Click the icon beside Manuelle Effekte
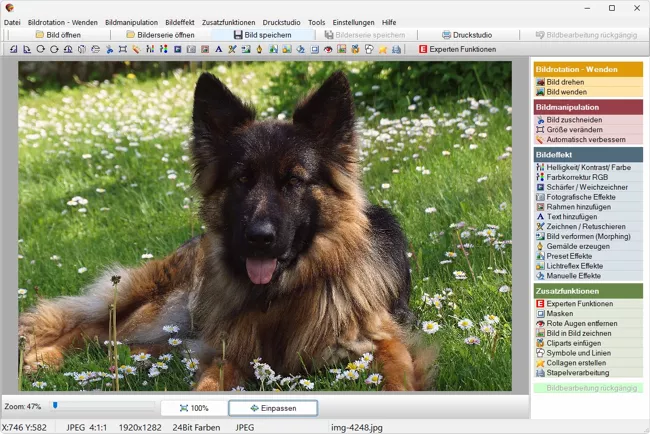Screen dimensions: 650x434 pos(540,276)
